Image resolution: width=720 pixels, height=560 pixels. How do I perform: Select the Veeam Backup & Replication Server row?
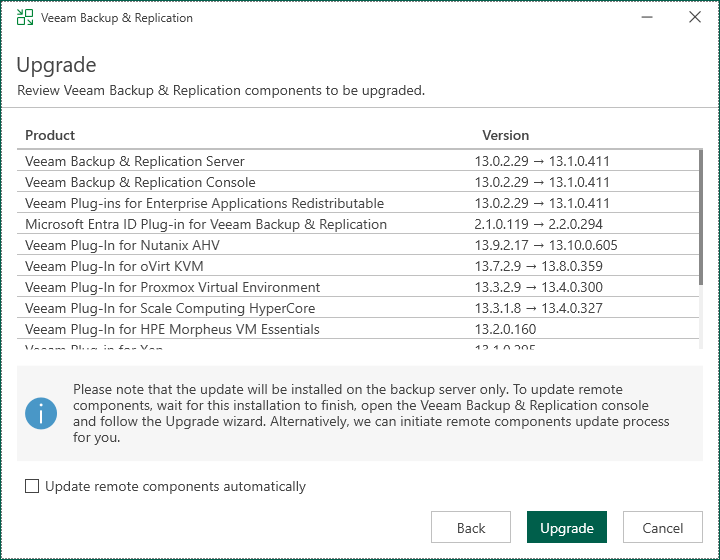(358, 161)
